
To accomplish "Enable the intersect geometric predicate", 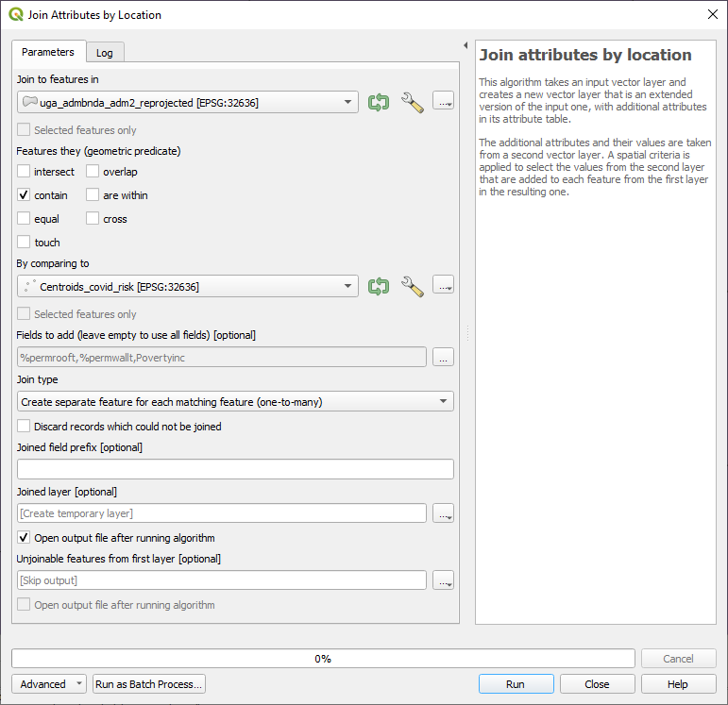I will [24, 172].
